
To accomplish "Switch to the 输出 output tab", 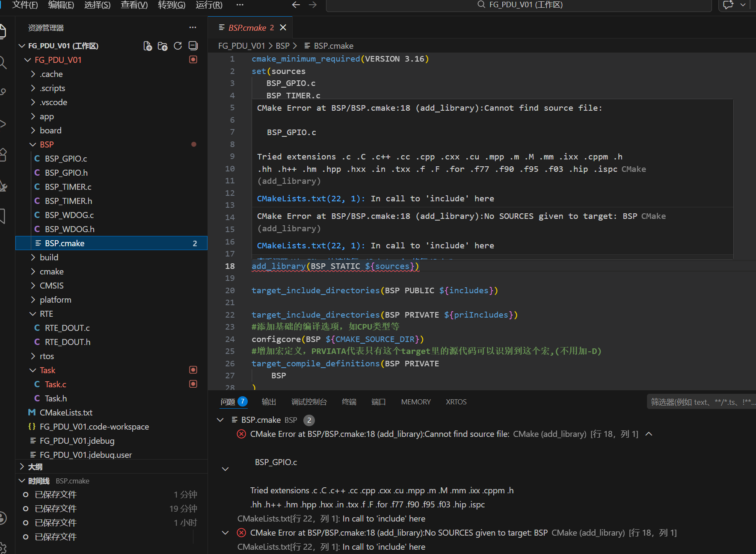I will 269,402.
